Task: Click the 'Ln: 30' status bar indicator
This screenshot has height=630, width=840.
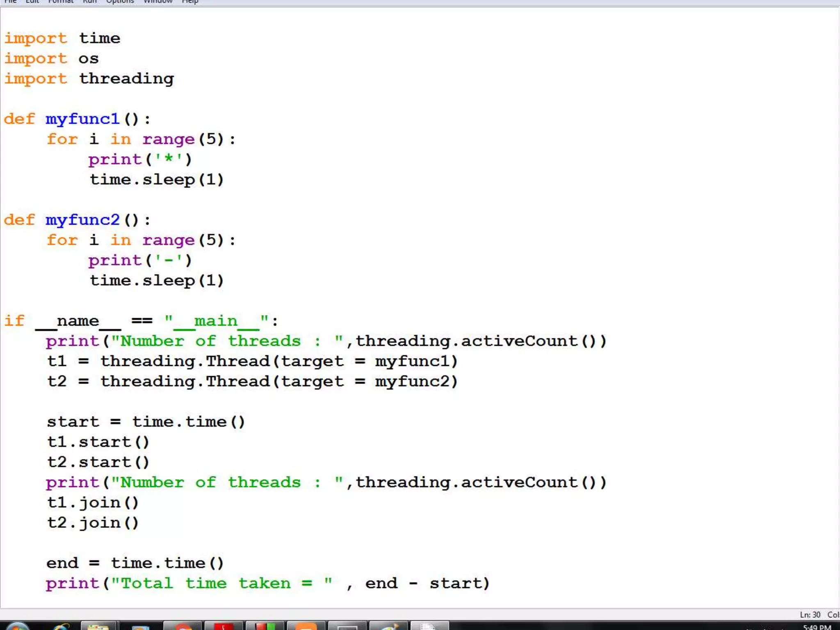Action: pyautogui.click(x=810, y=614)
